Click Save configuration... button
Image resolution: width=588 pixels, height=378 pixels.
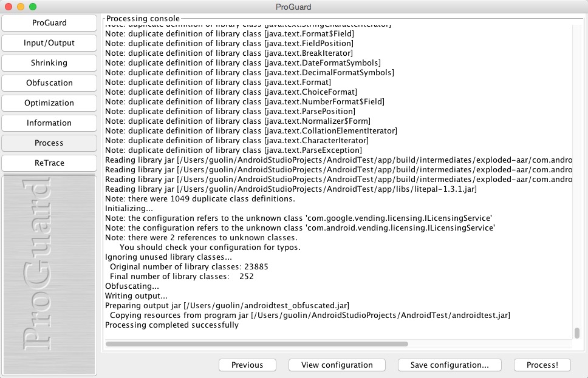click(450, 365)
